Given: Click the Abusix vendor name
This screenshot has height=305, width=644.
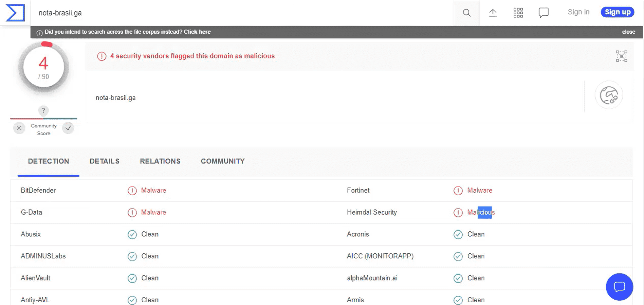Looking at the screenshot, I should coord(31,234).
